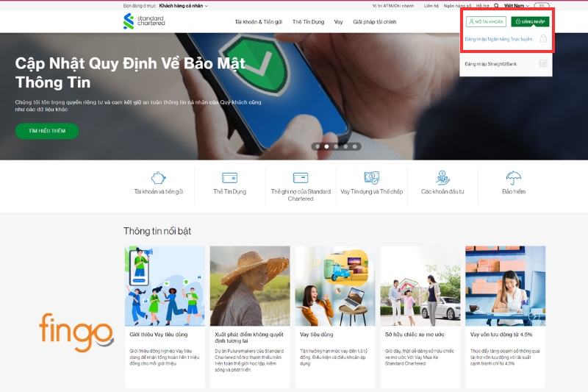
Task: Open the farmer image on Xuất phát điểm card
Action: click(250, 286)
